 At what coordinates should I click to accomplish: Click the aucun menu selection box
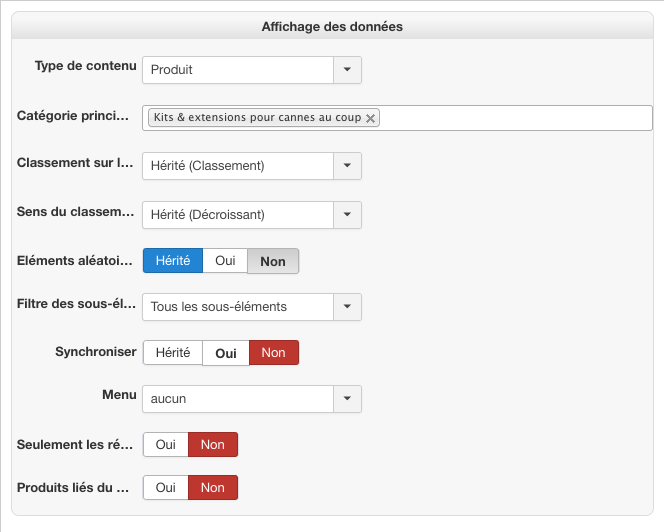[x=238, y=399]
